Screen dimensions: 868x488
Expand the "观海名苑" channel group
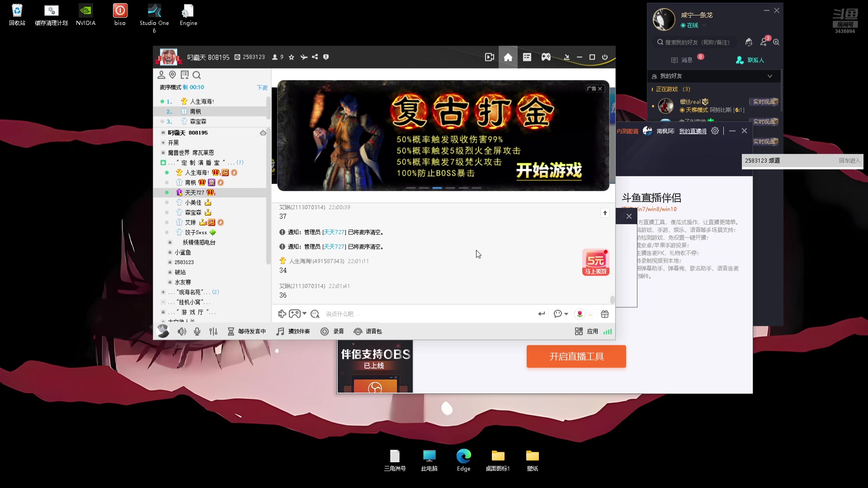pyautogui.click(x=163, y=292)
